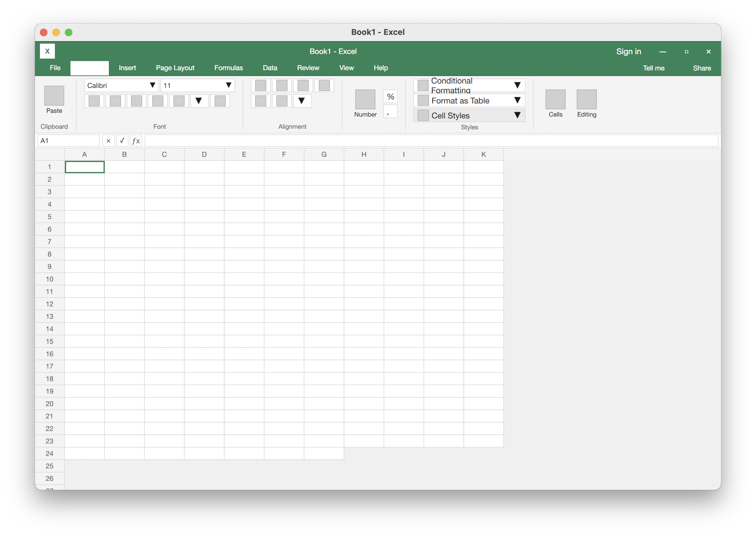Select column J header
Viewport: 756px width, 536px height.
pos(444,155)
